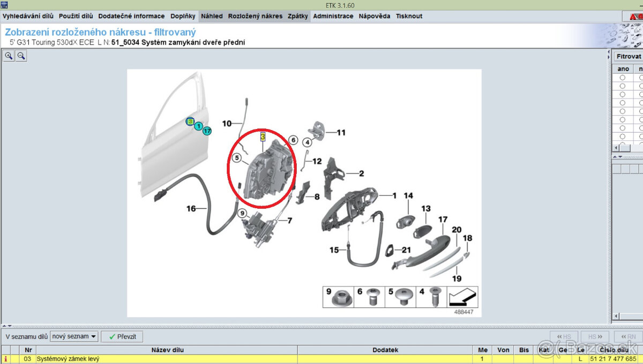Click the zoom in magnifier icon
Screen dimensions: 643x364
point(9,56)
